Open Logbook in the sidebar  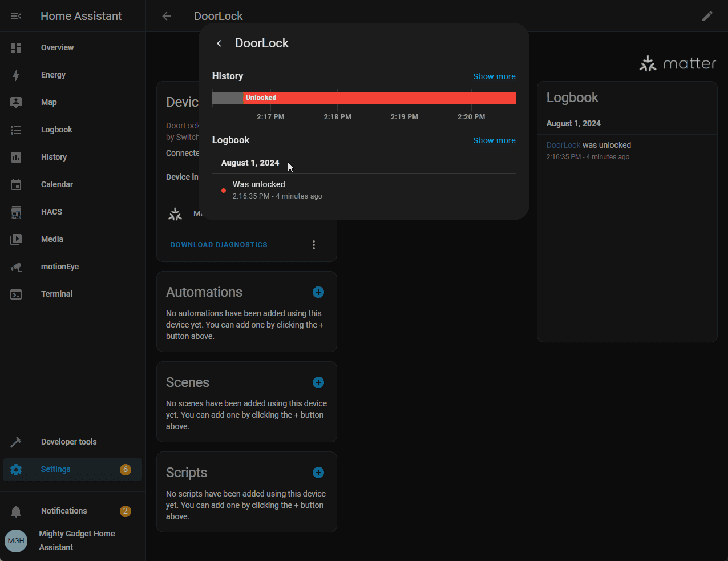pos(56,130)
